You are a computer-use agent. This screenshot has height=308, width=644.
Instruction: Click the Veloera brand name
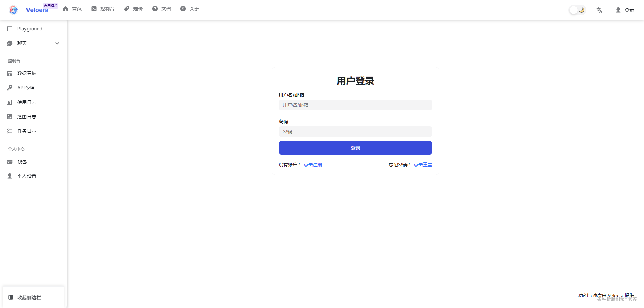pos(37,10)
